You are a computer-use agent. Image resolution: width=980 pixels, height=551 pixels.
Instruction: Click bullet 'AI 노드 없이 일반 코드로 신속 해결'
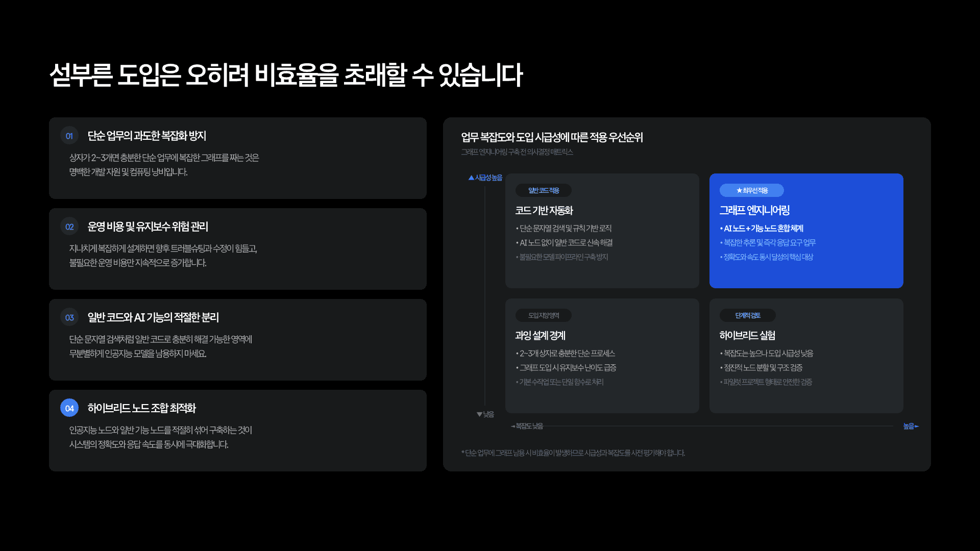pyautogui.click(x=564, y=243)
